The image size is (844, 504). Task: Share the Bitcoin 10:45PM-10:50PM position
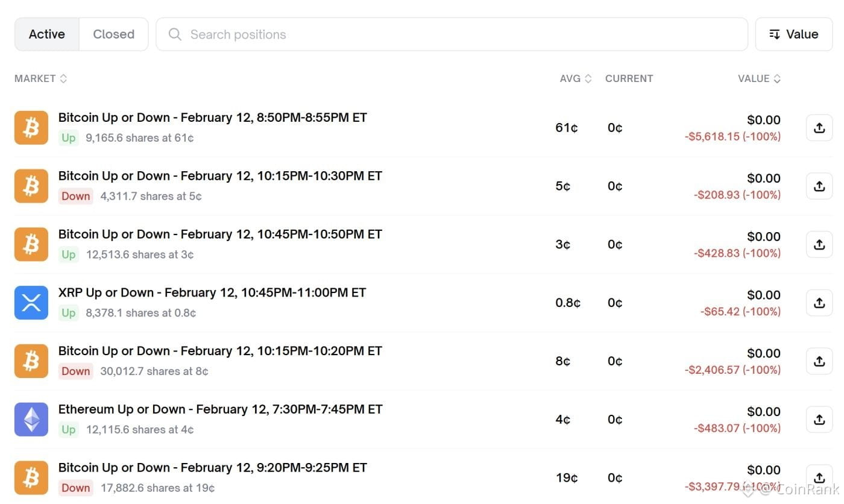pyautogui.click(x=819, y=245)
